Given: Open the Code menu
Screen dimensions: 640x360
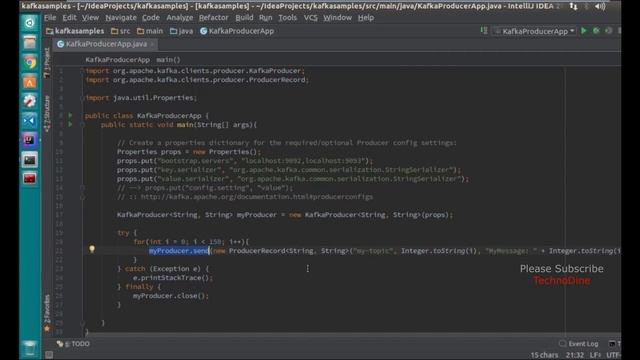Looking at the screenshot, I should coord(151,18).
